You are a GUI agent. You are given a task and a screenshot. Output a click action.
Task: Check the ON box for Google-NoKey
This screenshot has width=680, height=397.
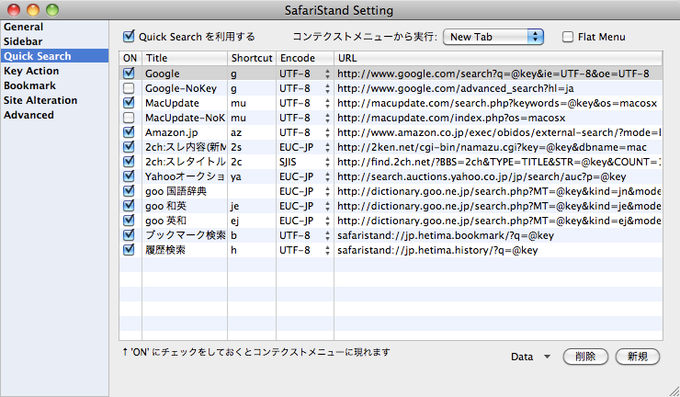click(129, 88)
